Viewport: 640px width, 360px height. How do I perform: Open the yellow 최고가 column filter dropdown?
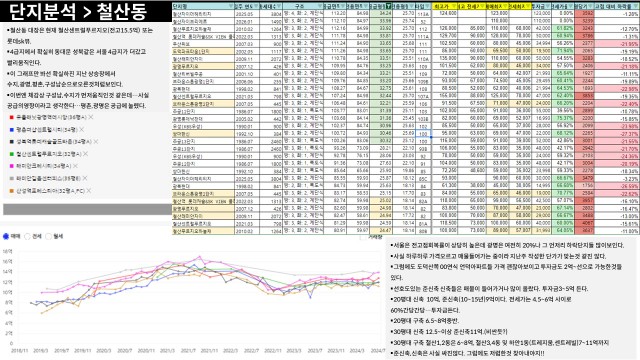click(x=454, y=6)
